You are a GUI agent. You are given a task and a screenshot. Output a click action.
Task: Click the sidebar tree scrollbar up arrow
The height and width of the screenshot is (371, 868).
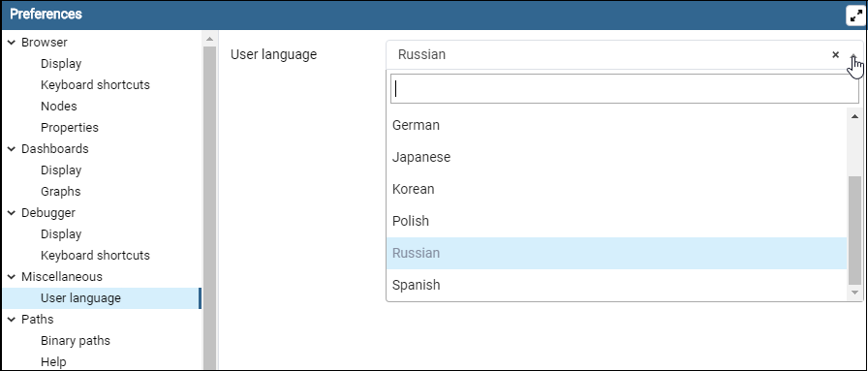tap(209, 39)
